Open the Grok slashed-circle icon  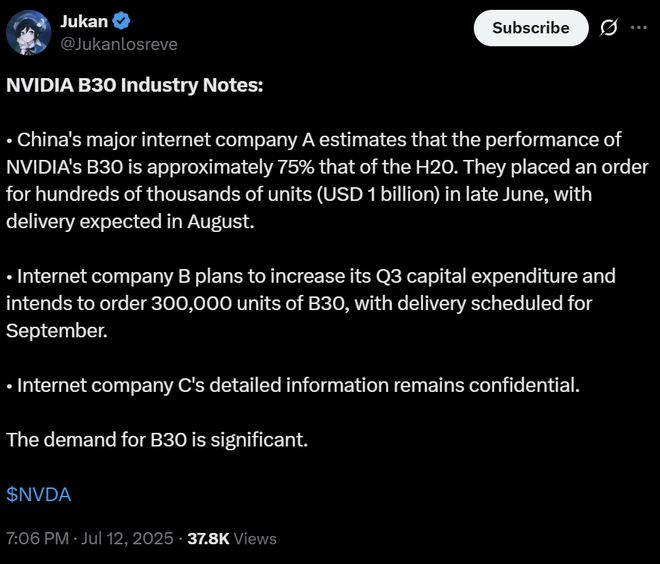click(607, 28)
